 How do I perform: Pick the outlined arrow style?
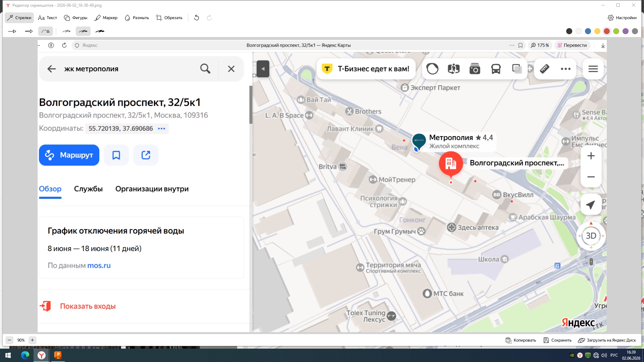[x=29, y=31]
